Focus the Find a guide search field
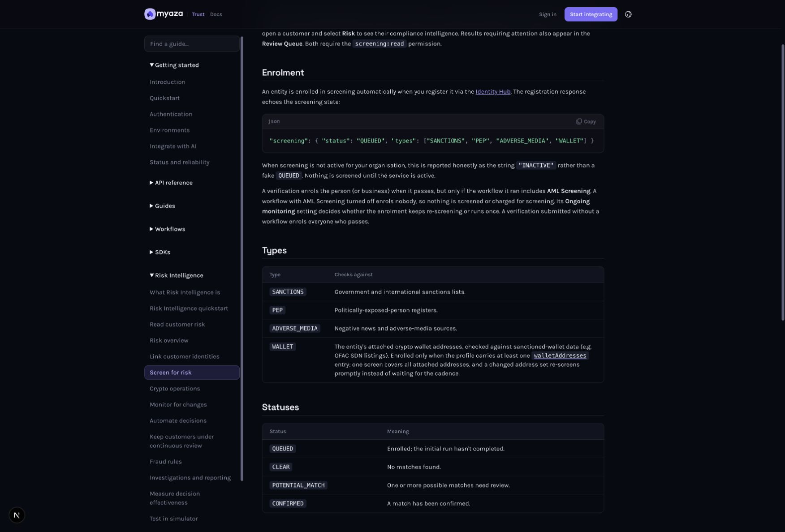This screenshot has height=532, width=785. coord(192,44)
